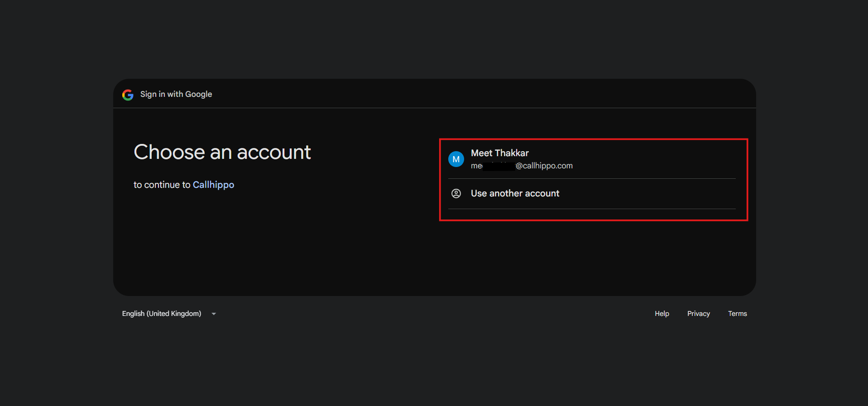Viewport: 868px width, 406px height.
Task: Open the Callhippo link
Action: (x=213, y=185)
